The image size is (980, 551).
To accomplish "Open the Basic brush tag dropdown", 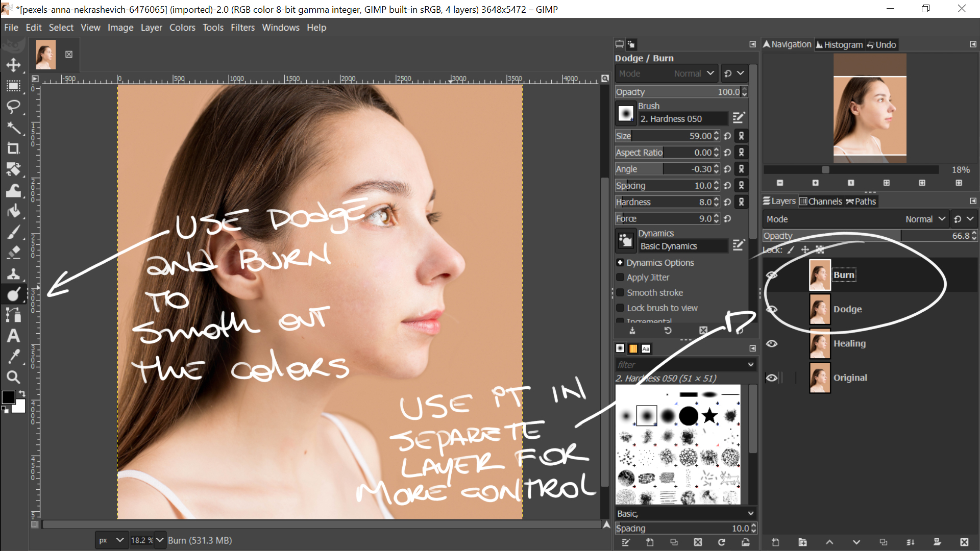I will click(x=685, y=513).
